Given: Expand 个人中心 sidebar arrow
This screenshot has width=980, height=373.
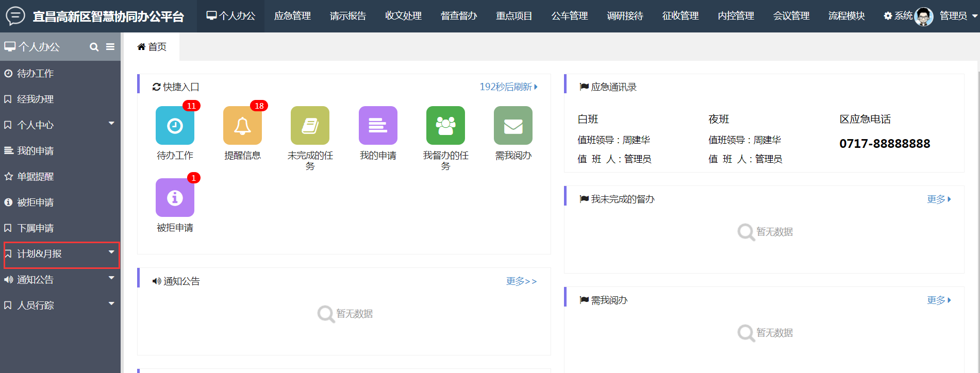Looking at the screenshot, I should tap(111, 123).
